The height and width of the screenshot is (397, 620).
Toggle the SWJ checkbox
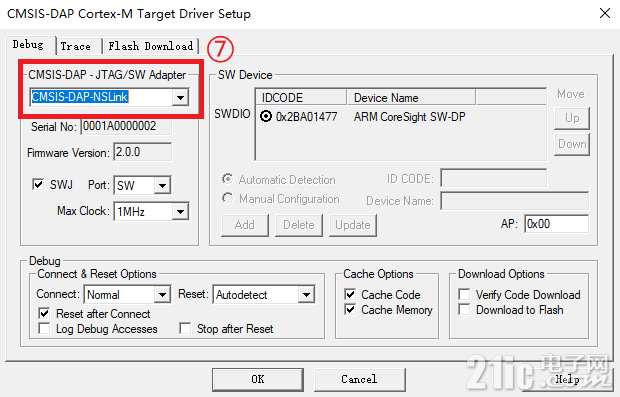click(38, 184)
